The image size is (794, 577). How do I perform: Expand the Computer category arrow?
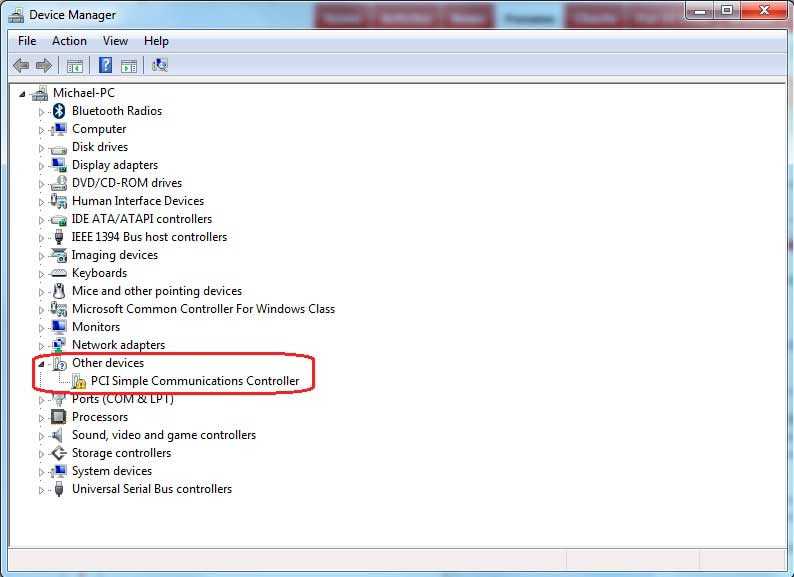click(x=41, y=130)
